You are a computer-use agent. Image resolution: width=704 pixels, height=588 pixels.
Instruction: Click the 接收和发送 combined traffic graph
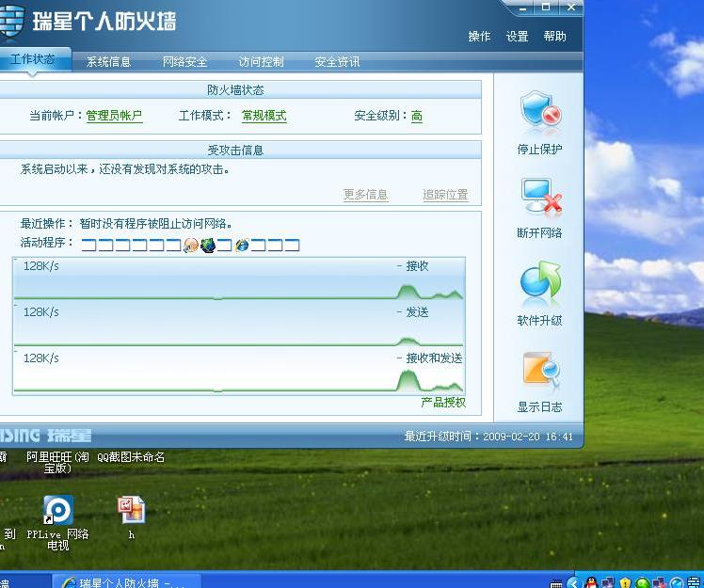(x=239, y=371)
